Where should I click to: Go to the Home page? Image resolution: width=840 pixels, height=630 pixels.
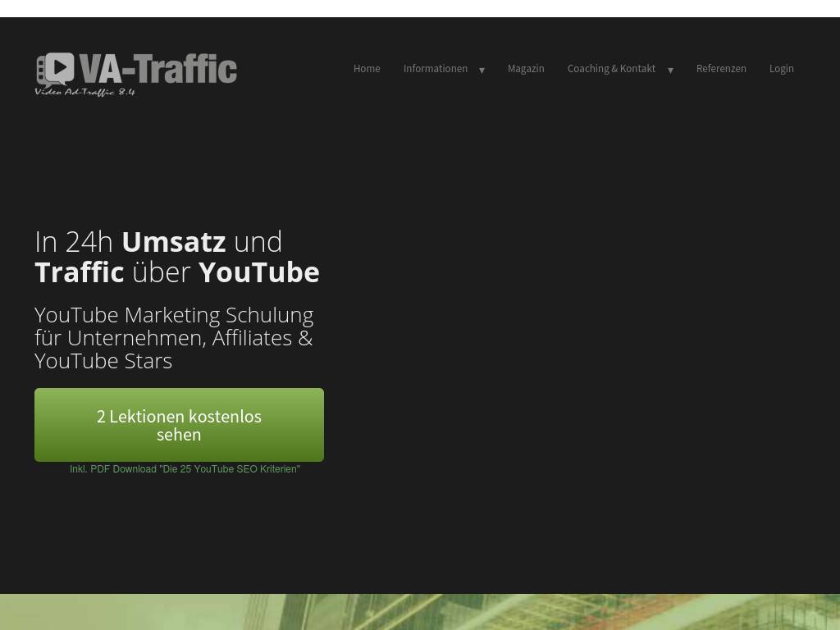coord(367,69)
